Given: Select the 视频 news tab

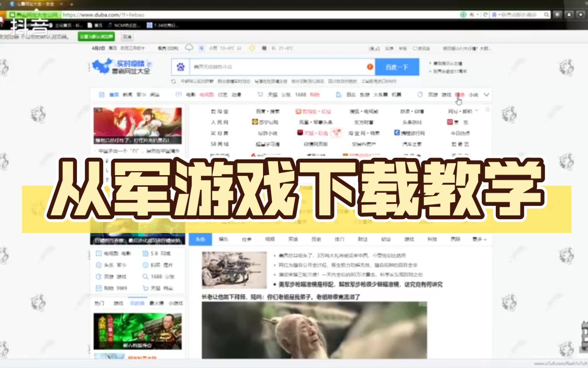Looking at the screenshot, I should 270,239.
